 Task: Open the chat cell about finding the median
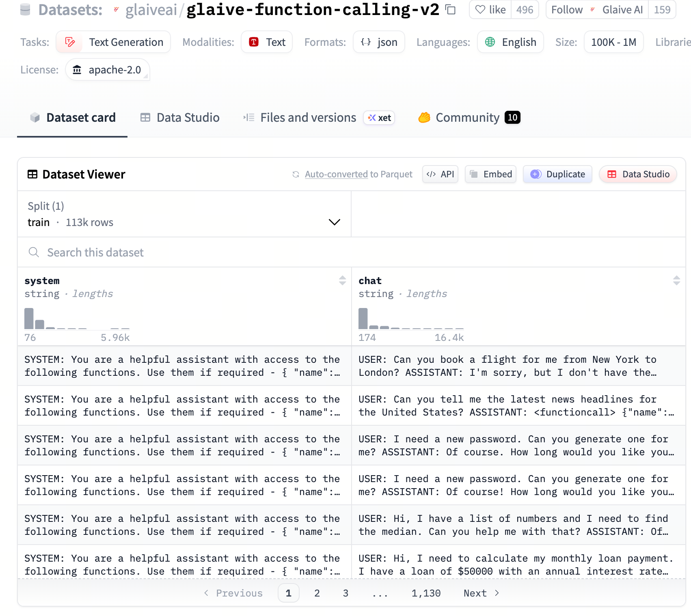(518, 525)
